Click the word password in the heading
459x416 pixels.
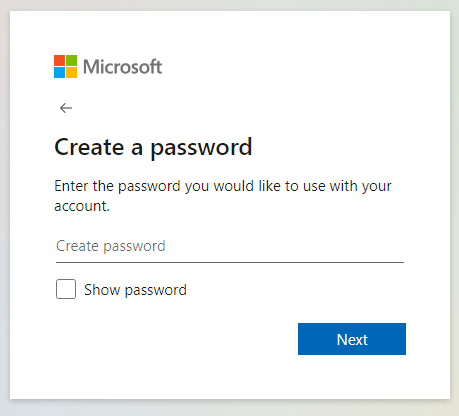[x=201, y=148]
